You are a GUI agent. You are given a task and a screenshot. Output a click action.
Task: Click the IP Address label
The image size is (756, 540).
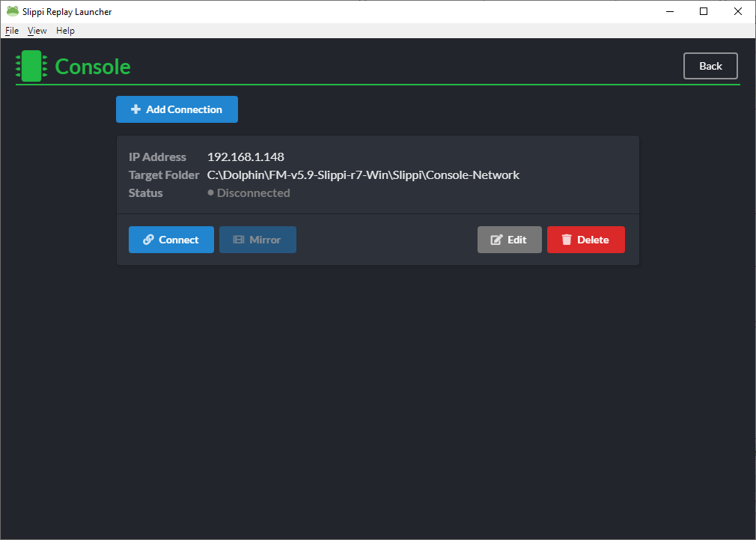157,157
